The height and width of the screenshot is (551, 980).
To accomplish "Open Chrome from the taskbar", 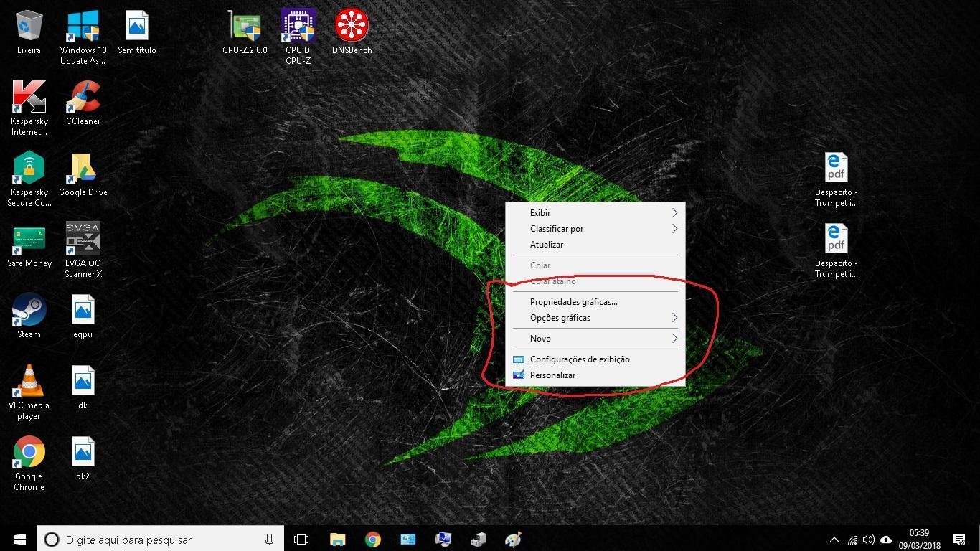I will tap(372, 540).
